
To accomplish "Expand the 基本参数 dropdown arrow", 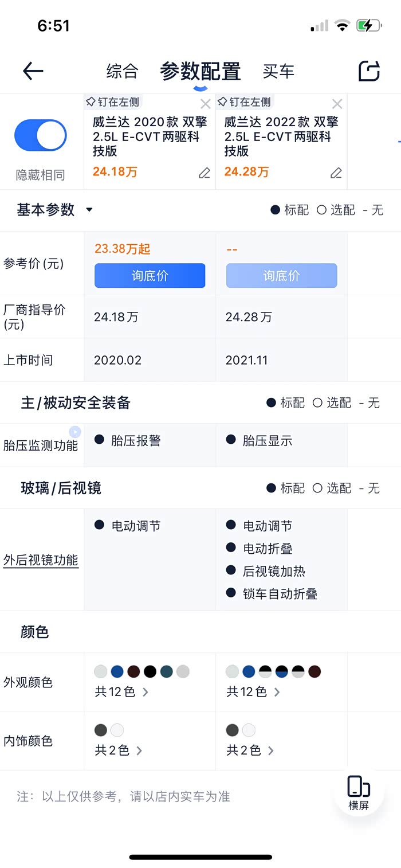I will (x=89, y=210).
